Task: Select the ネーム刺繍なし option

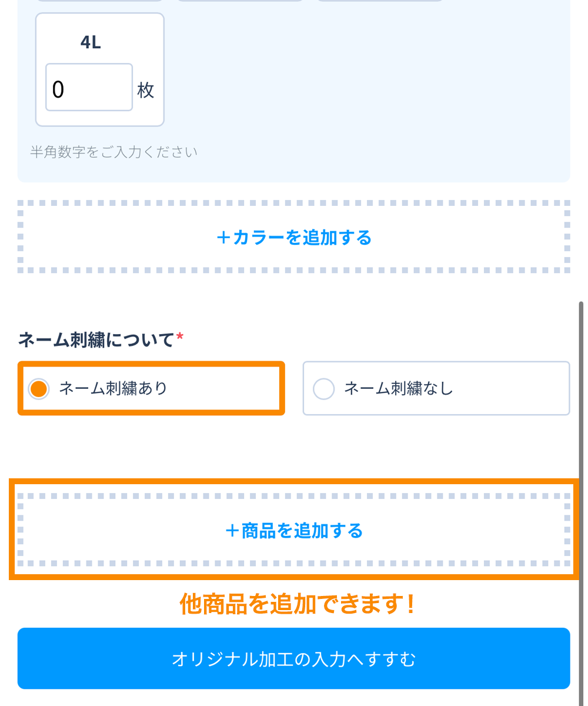Action: coord(436,388)
